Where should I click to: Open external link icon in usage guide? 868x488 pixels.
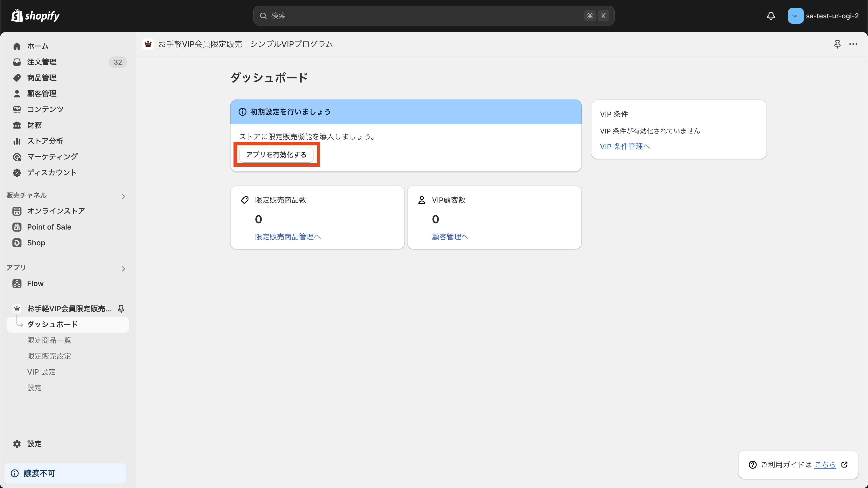844,465
